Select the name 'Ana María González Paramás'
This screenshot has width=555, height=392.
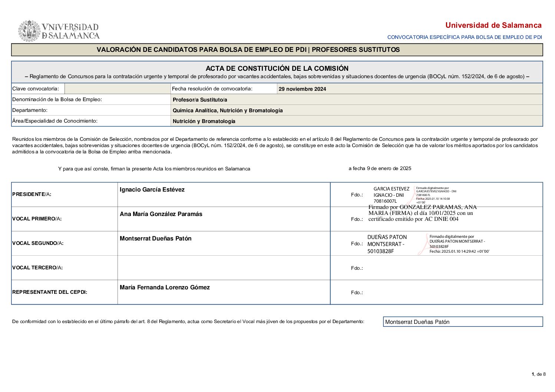161,214
